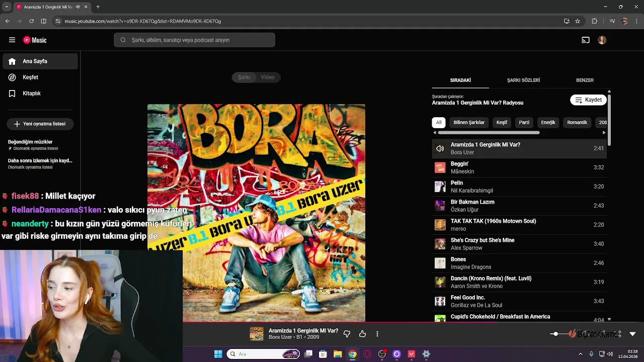This screenshot has height=362, width=644.
Task: Switch player to Şarkı mode
Action: click(x=244, y=77)
